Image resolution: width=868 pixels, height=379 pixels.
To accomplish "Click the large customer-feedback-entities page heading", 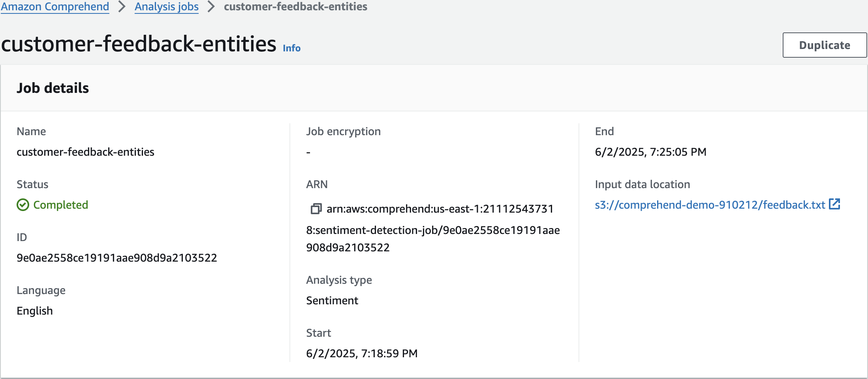I will pyautogui.click(x=139, y=43).
